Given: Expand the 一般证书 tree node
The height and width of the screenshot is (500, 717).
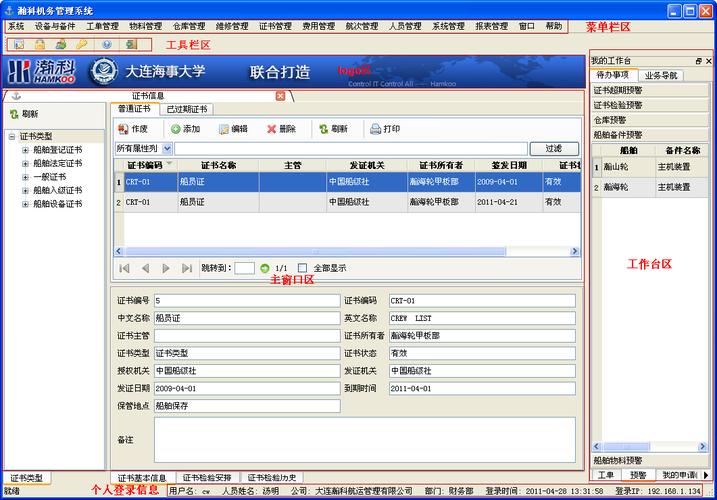Looking at the screenshot, I should (25, 177).
